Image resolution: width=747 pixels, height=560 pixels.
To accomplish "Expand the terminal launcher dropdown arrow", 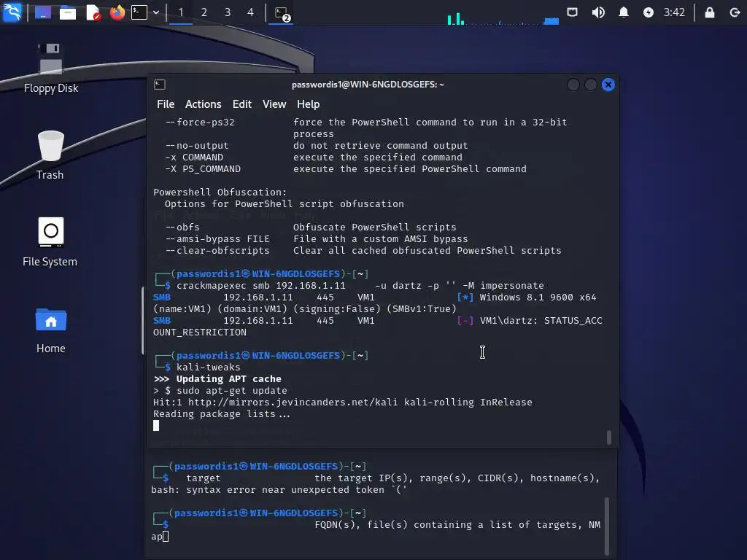I will [156, 12].
